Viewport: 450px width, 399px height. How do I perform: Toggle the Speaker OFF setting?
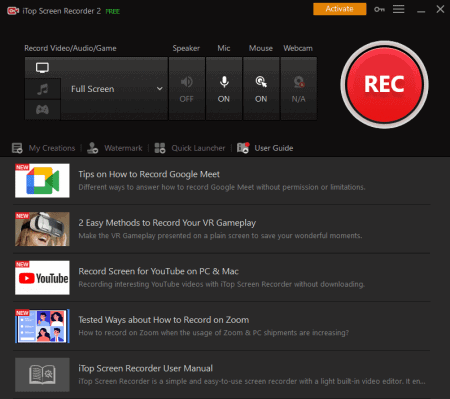pos(187,89)
